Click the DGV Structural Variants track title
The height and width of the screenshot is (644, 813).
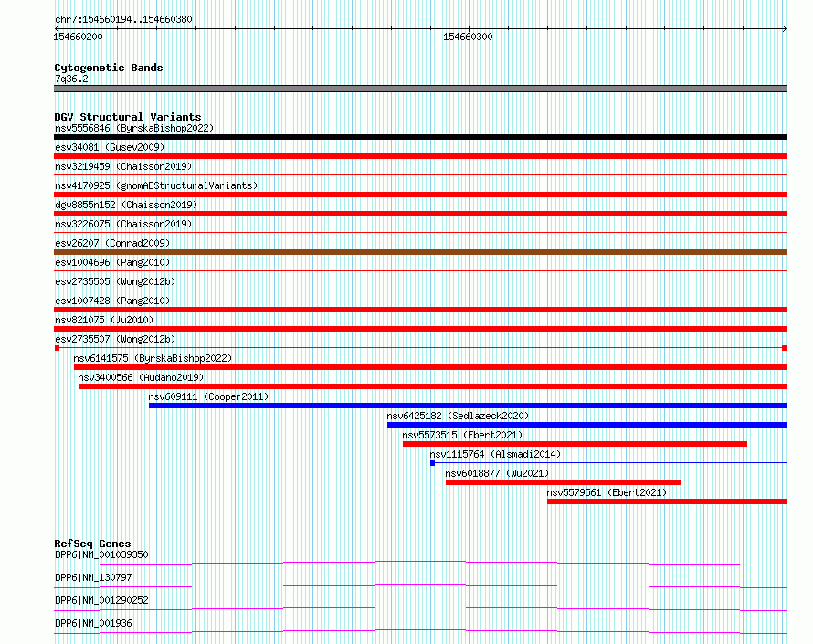[128, 117]
